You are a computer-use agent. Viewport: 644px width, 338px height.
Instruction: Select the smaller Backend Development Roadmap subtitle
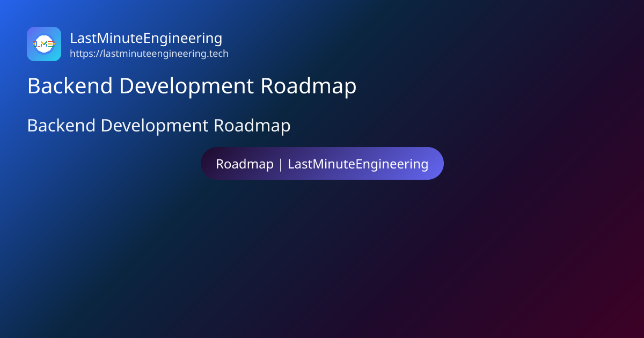158,126
